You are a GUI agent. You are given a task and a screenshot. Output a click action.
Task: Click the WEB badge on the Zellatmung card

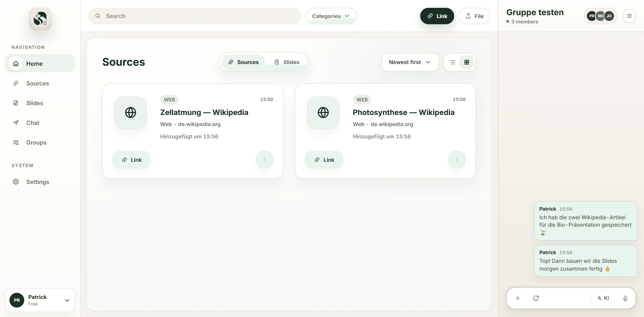click(169, 100)
